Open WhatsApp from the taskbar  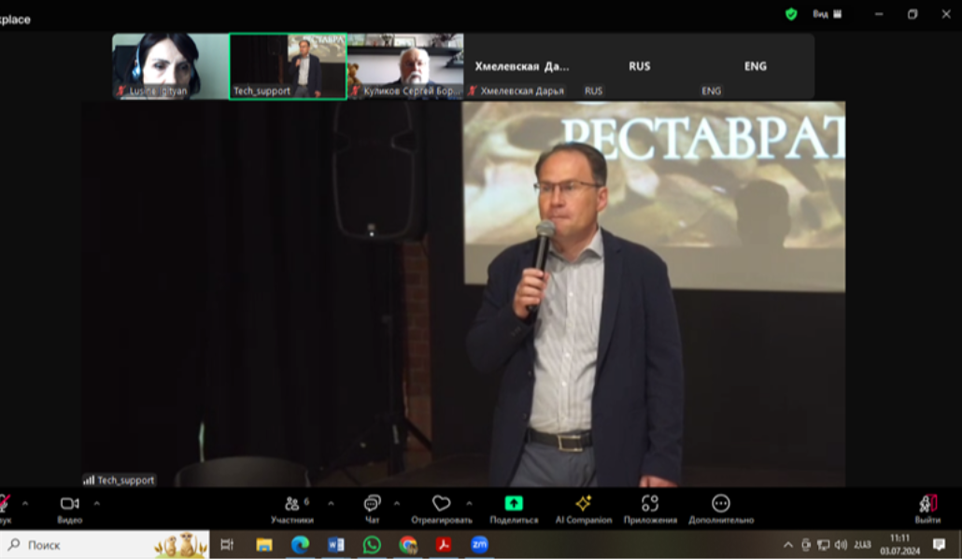(372, 544)
